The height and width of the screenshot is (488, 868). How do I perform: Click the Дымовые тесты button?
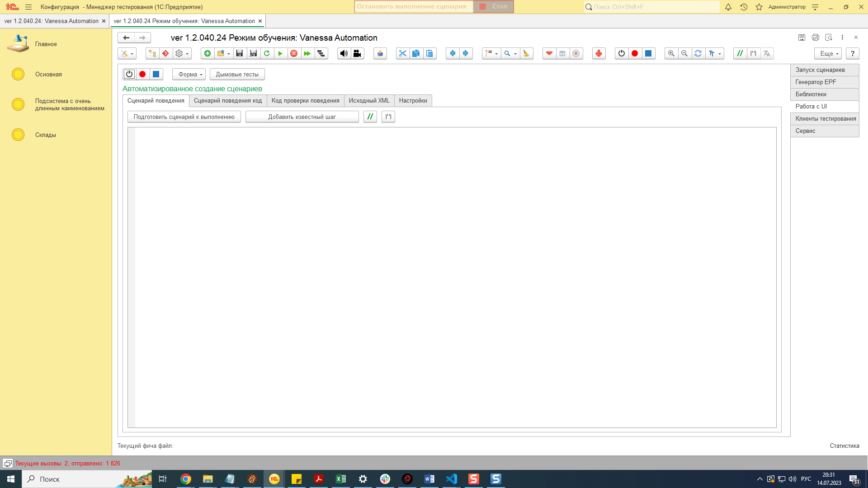pos(237,74)
